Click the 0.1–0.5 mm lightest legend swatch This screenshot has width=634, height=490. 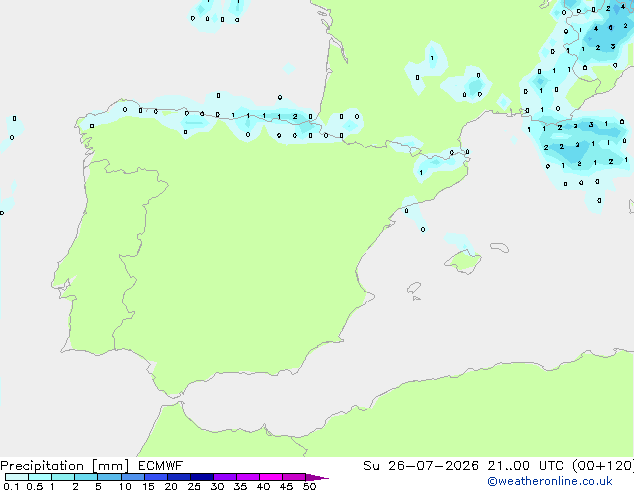click(17, 477)
